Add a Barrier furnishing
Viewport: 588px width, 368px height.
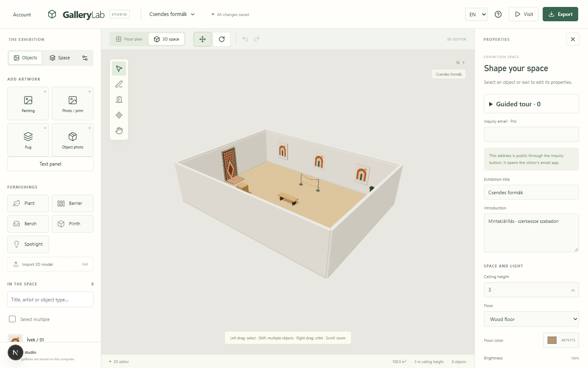(73, 203)
